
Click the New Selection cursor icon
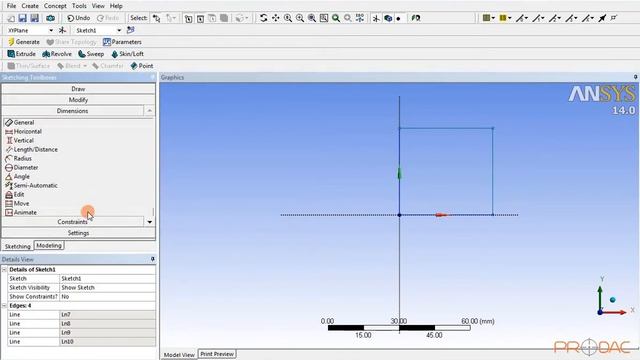tap(157, 18)
